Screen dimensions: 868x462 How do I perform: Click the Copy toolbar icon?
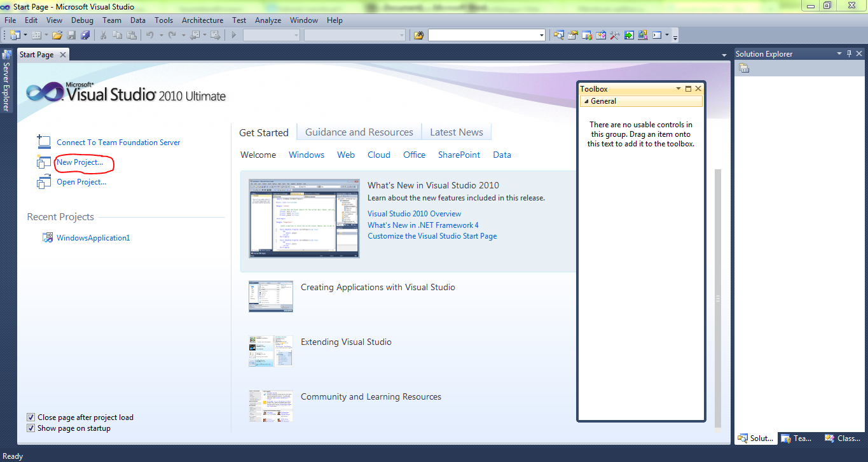[x=118, y=35]
